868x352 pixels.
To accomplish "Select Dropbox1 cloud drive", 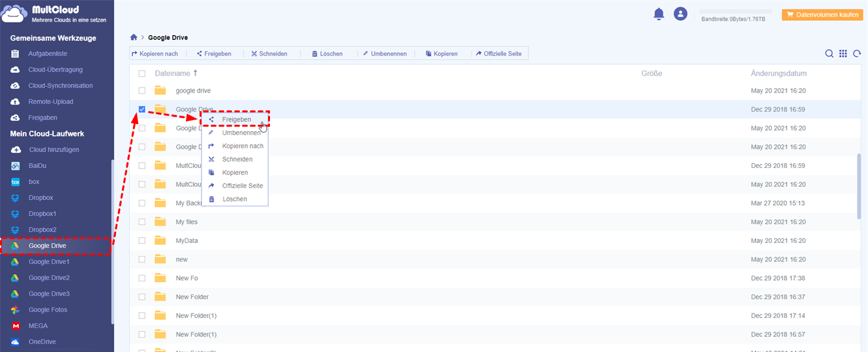I will [34, 214].
